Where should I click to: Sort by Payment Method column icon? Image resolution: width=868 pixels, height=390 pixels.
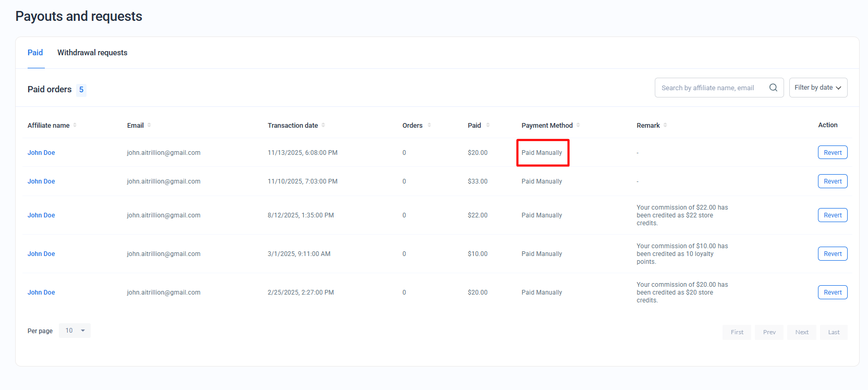(x=578, y=125)
